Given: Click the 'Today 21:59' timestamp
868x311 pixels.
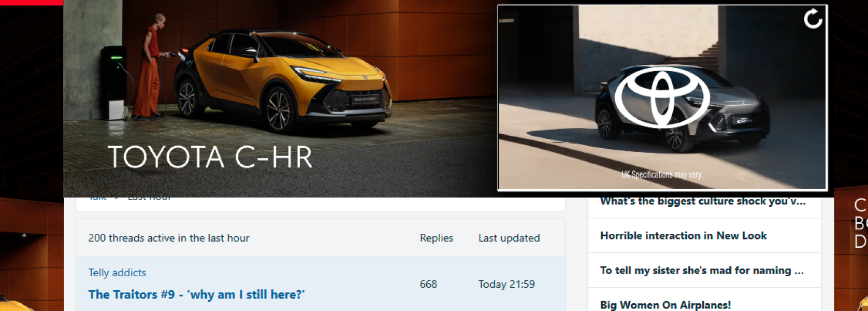Looking at the screenshot, I should [507, 284].
